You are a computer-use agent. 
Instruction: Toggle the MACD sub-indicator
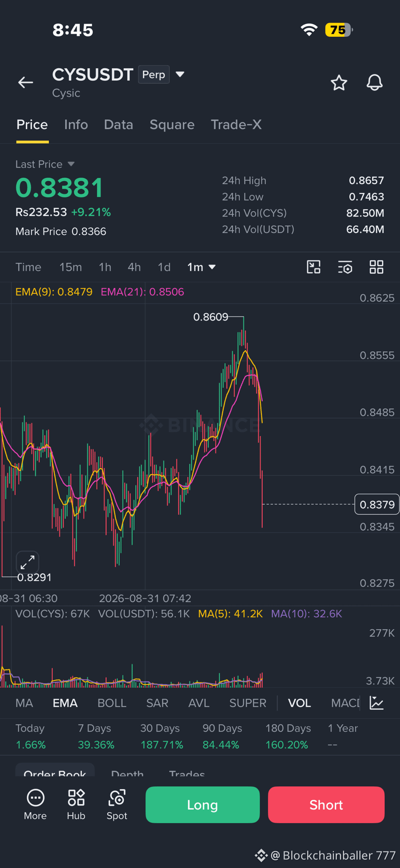pos(345,703)
